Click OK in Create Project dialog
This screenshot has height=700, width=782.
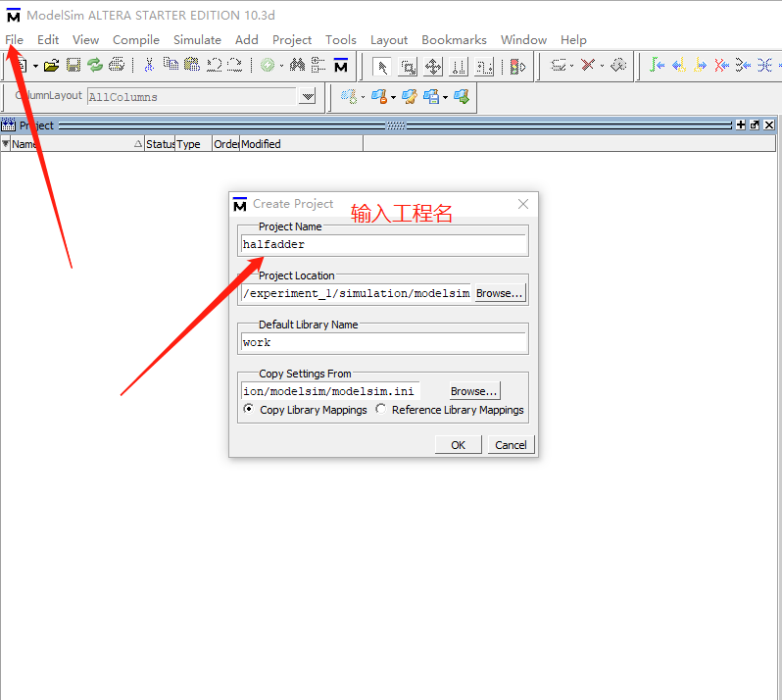(458, 444)
